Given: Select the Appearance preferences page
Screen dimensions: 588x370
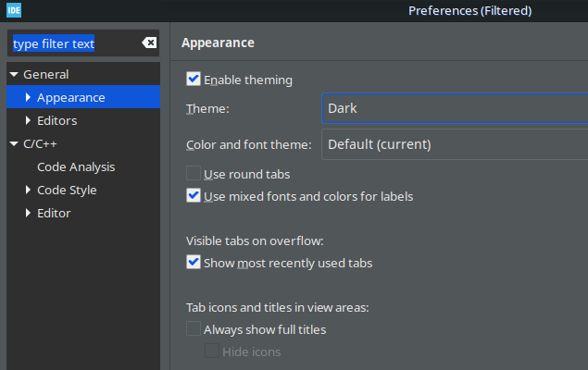Looking at the screenshot, I should pos(71,97).
